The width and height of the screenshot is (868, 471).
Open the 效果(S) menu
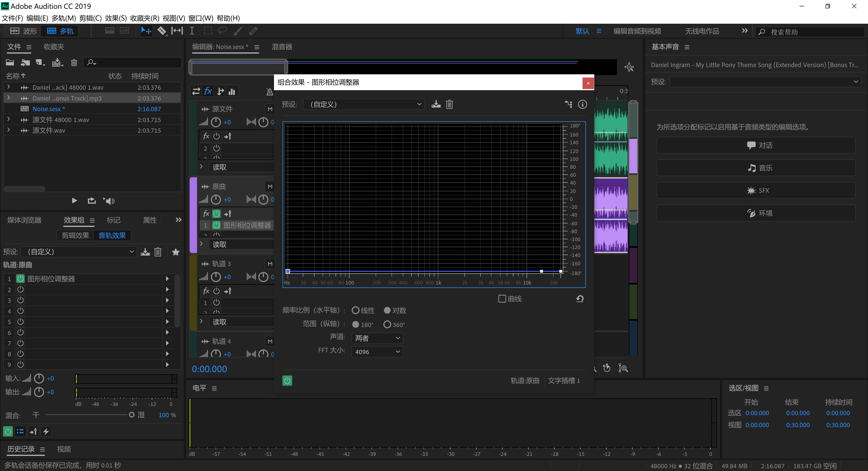click(x=116, y=18)
